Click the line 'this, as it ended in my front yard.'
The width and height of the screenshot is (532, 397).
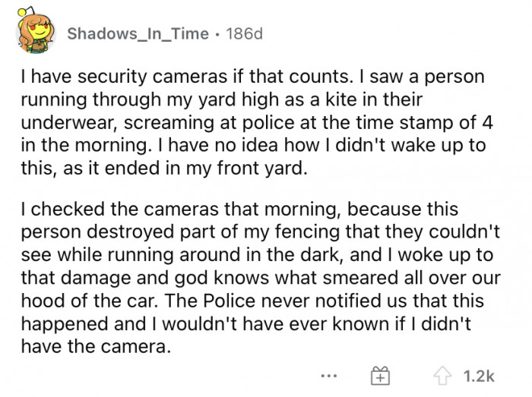pos(164,168)
